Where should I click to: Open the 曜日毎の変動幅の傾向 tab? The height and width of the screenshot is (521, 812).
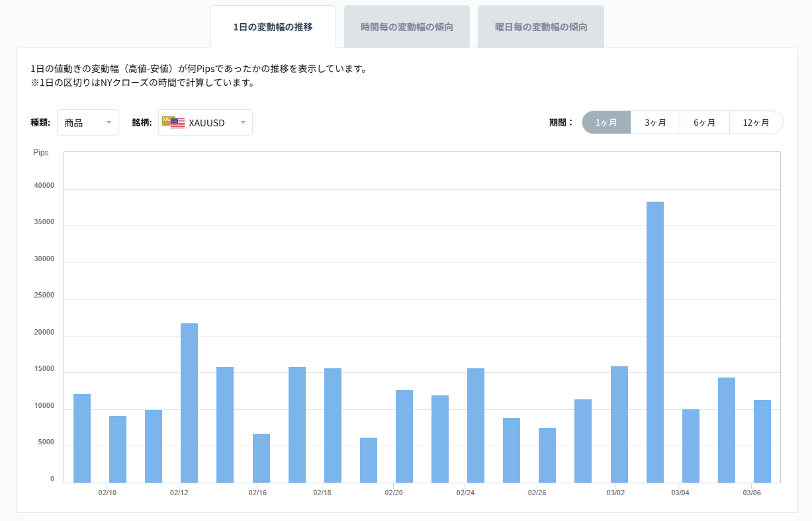(x=540, y=26)
